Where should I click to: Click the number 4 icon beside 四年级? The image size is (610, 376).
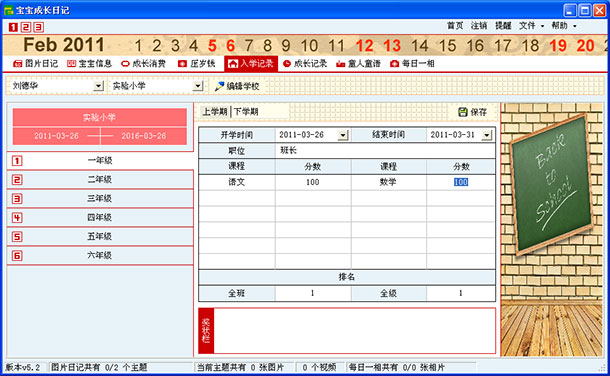(x=17, y=218)
